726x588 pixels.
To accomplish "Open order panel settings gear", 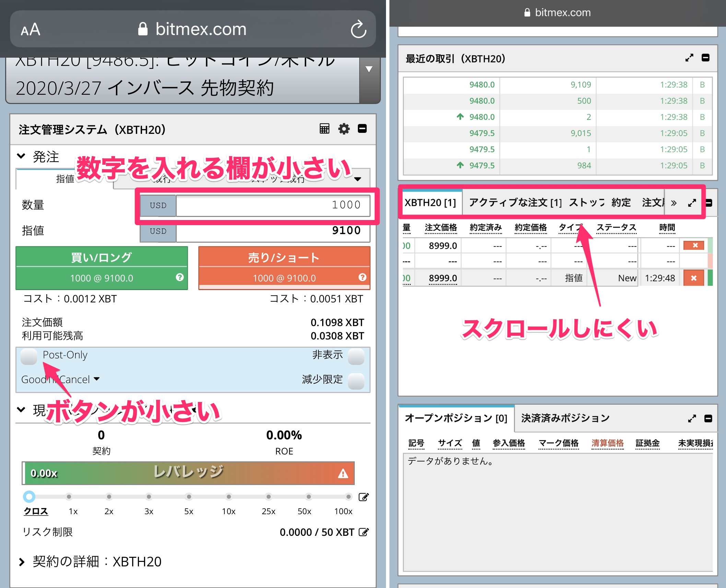I will click(343, 129).
